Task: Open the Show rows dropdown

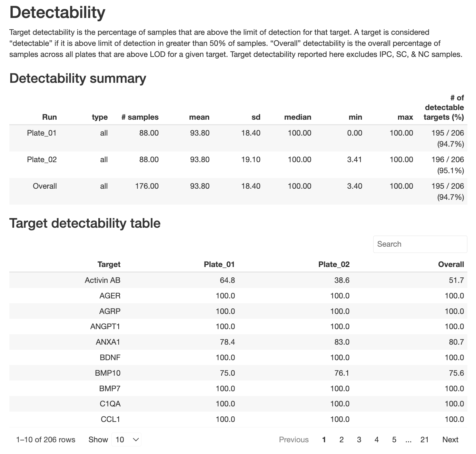Action: coord(126,440)
